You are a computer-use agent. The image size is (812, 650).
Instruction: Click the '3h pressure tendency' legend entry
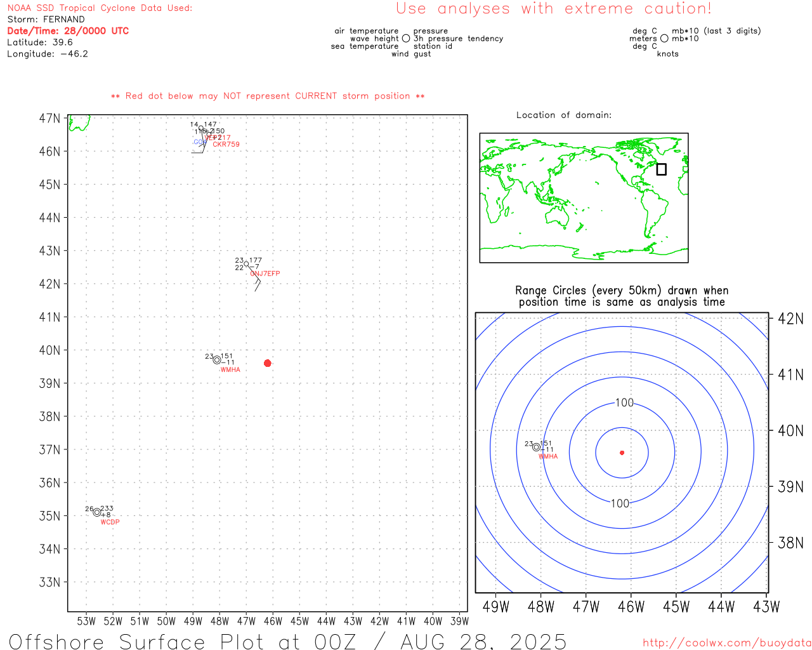(458, 39)
